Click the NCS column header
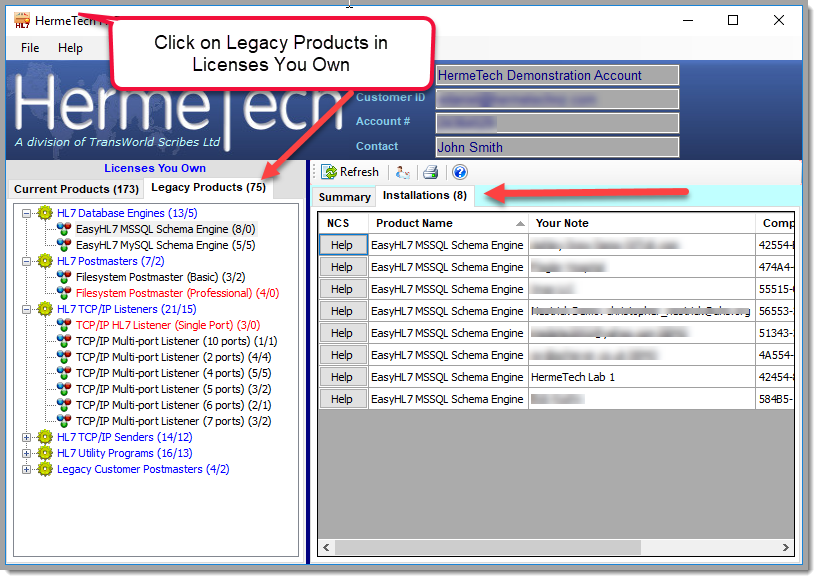Viewport: 819px width, 581px height. pos(343,223)
